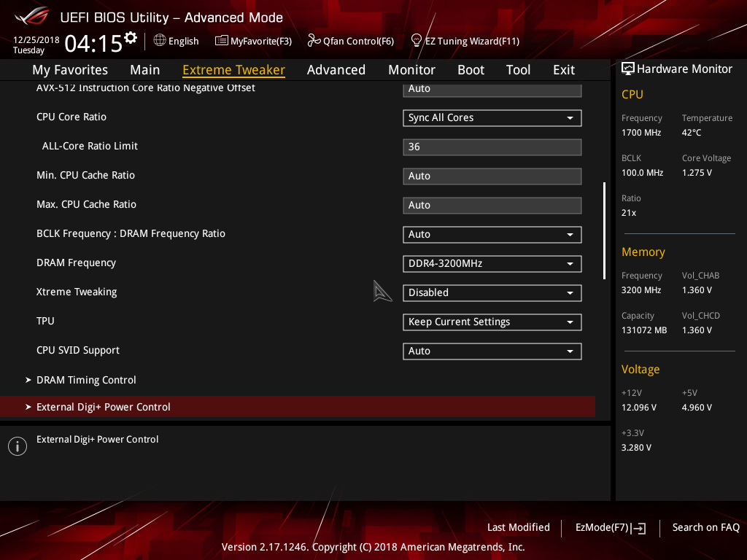This screenshot has height=560, width=747.
Task: Select the Extreme Tweaker tab
Action: click(x=233, y=69)
